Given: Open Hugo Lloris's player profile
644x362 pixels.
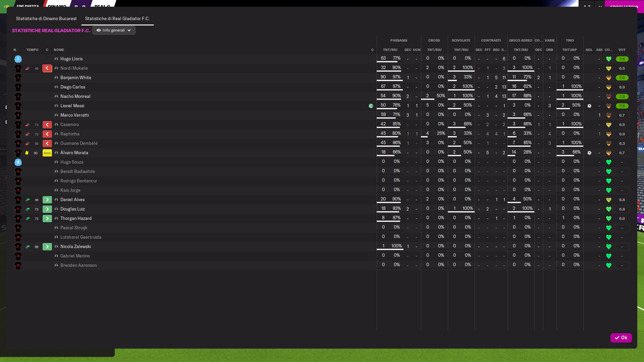Looking at the screenshot, I should click(x=71, y=59).
